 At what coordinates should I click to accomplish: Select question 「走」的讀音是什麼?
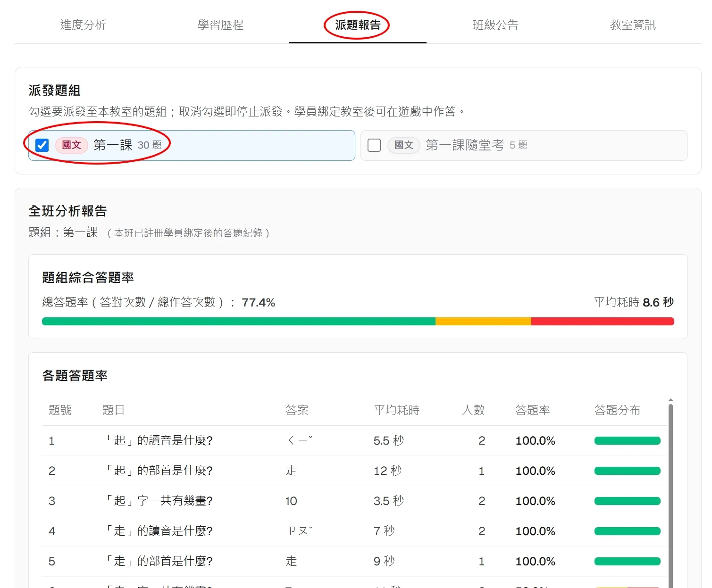pos(158,531)
